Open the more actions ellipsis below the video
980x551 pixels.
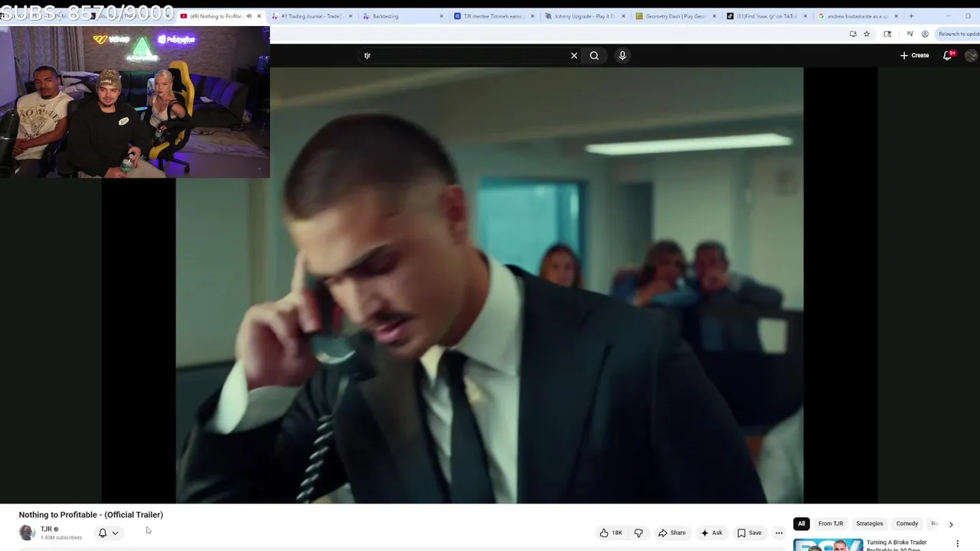(x=779, y=533)
